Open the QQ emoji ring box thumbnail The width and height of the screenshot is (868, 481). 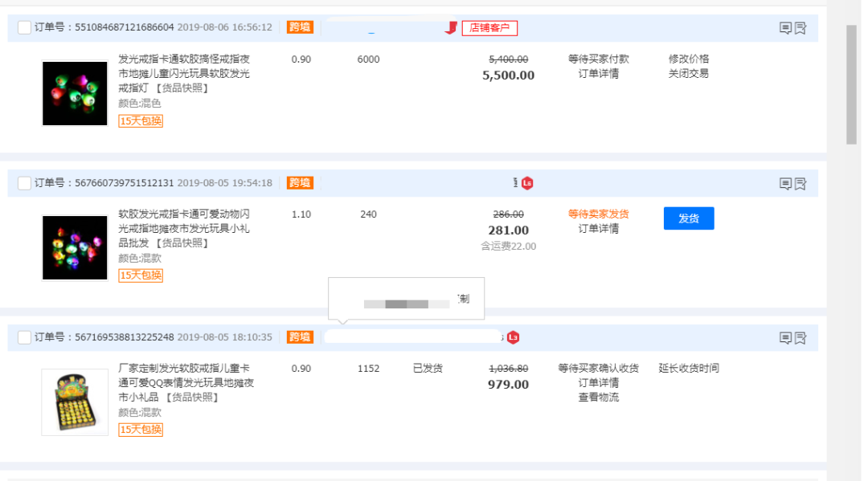[x=75, y=402]
